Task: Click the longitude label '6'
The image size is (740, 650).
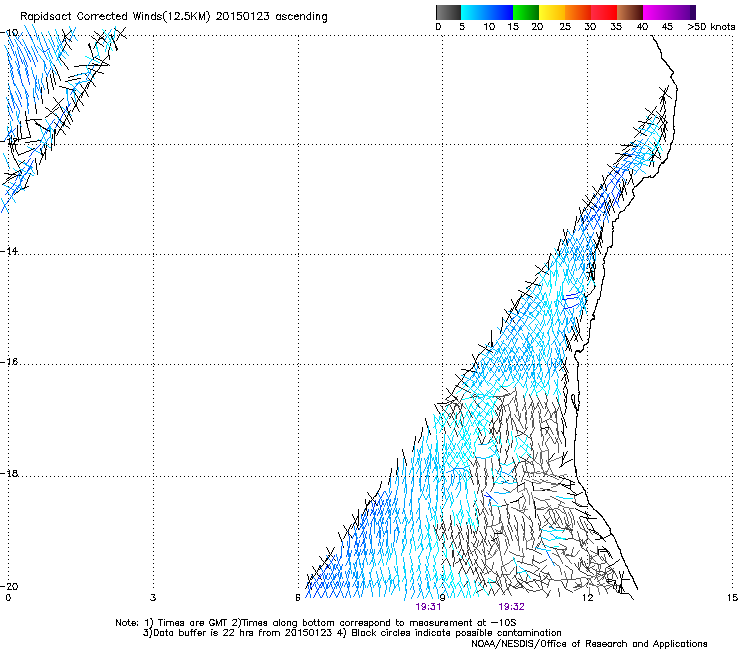Action: tap(298, 598)
